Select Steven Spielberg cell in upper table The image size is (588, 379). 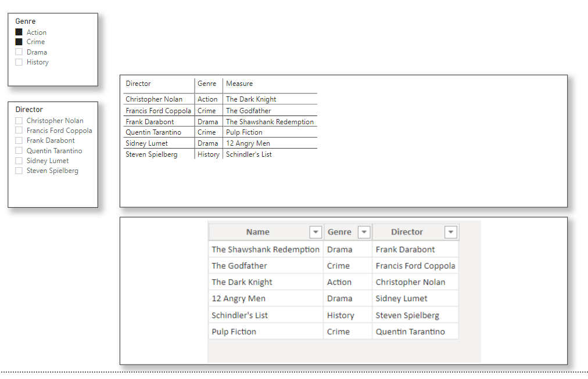[152, 154]
